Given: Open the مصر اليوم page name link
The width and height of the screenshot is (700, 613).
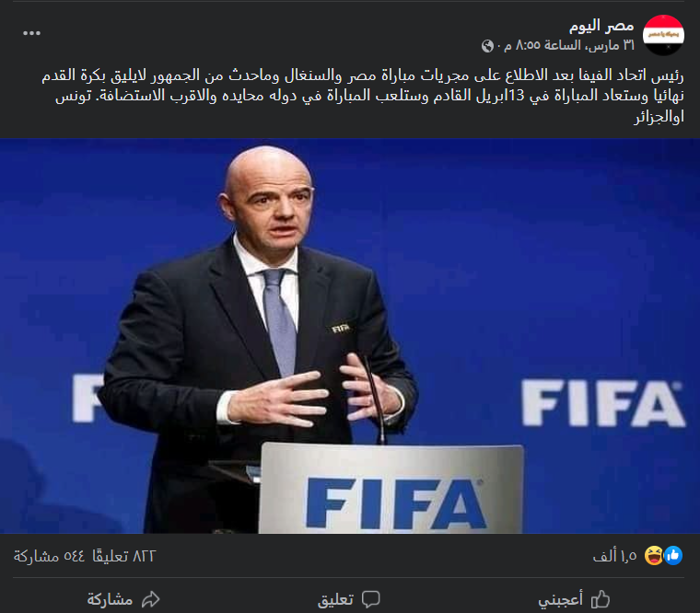Looking at the screenshot, I should tap(601, 27).
